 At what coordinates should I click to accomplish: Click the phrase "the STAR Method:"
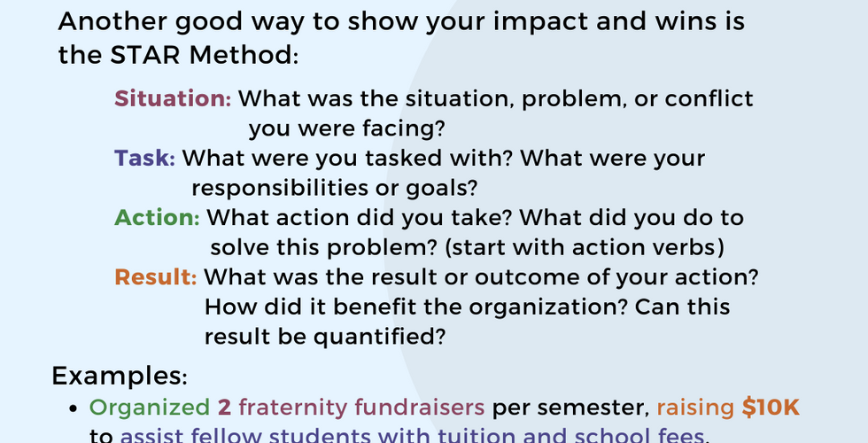(178, 55)
